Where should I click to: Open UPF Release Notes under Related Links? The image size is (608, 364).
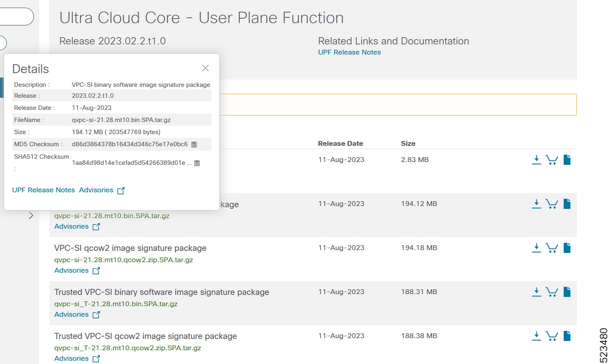tap(349, 52)
